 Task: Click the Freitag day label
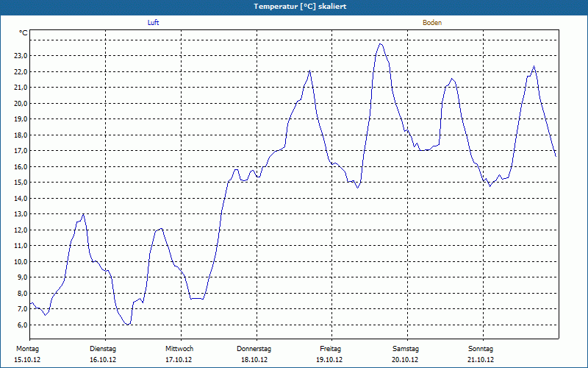point(330,349)
